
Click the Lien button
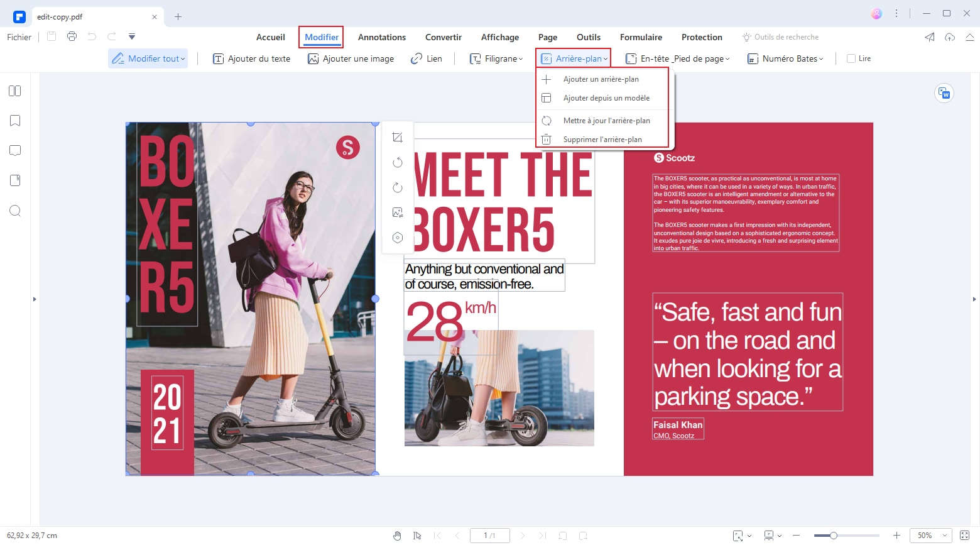[427, 58]
